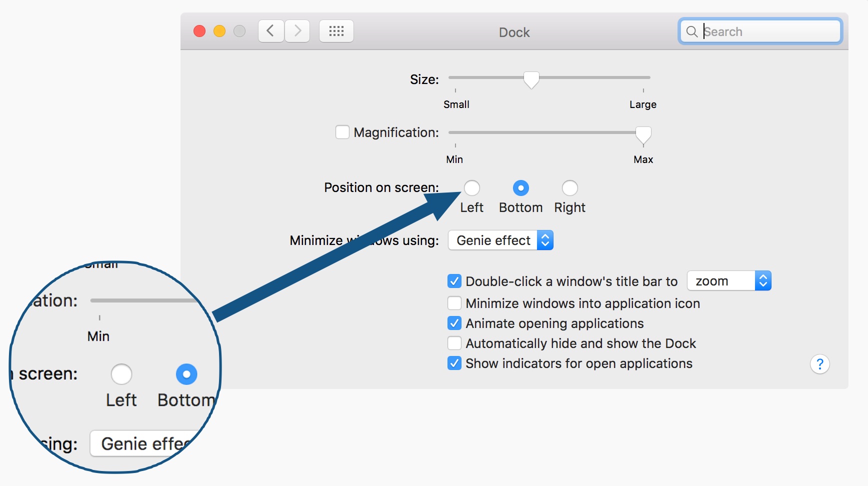Enable Magnification checkbox
Screen dimensions: 868x486
point(342,131)
